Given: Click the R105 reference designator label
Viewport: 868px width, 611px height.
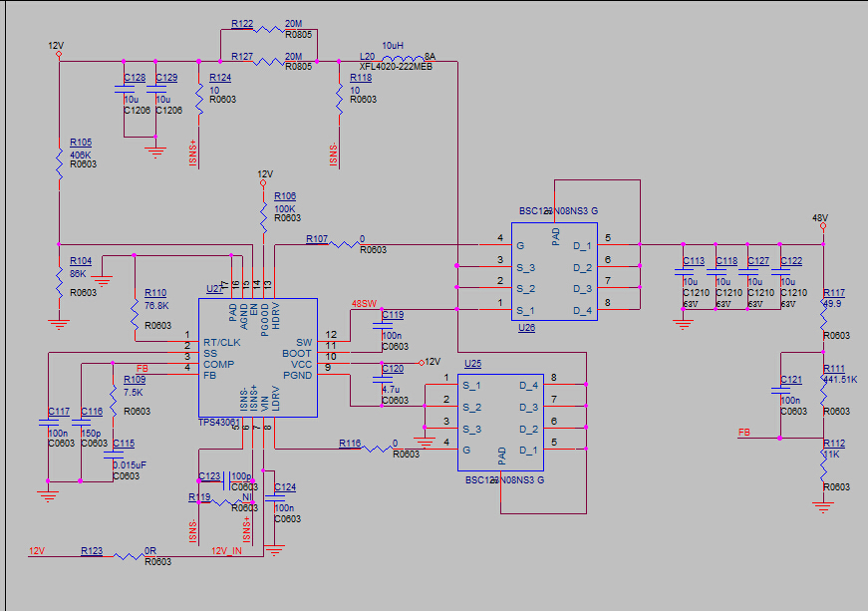Looking at the screenshot, I should (x=81, y=143).
